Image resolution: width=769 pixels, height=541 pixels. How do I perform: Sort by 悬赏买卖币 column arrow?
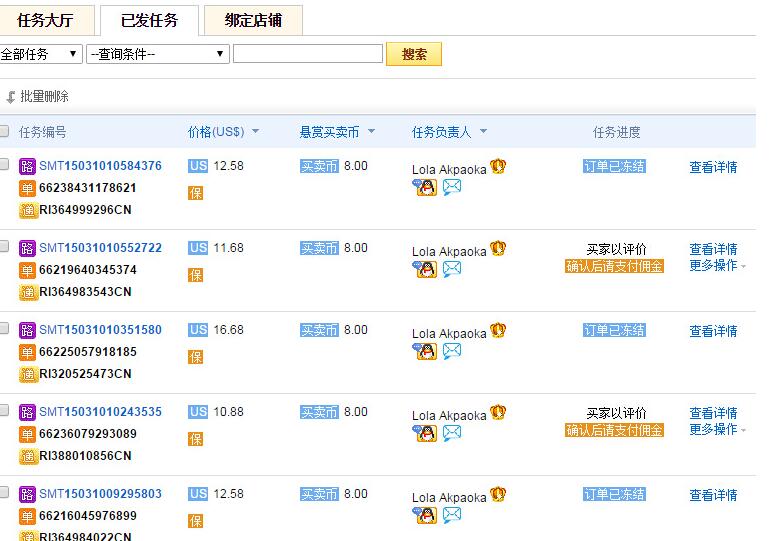pos(371,131)
